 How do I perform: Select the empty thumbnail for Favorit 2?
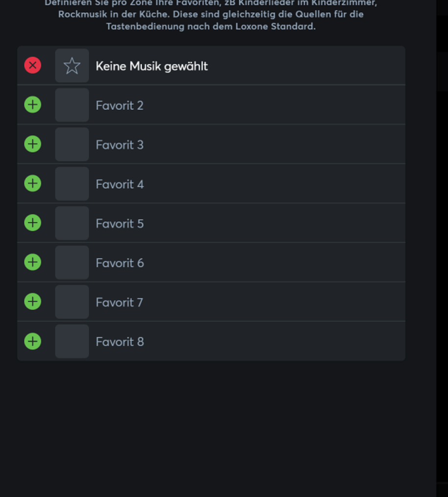coord(72,105)
